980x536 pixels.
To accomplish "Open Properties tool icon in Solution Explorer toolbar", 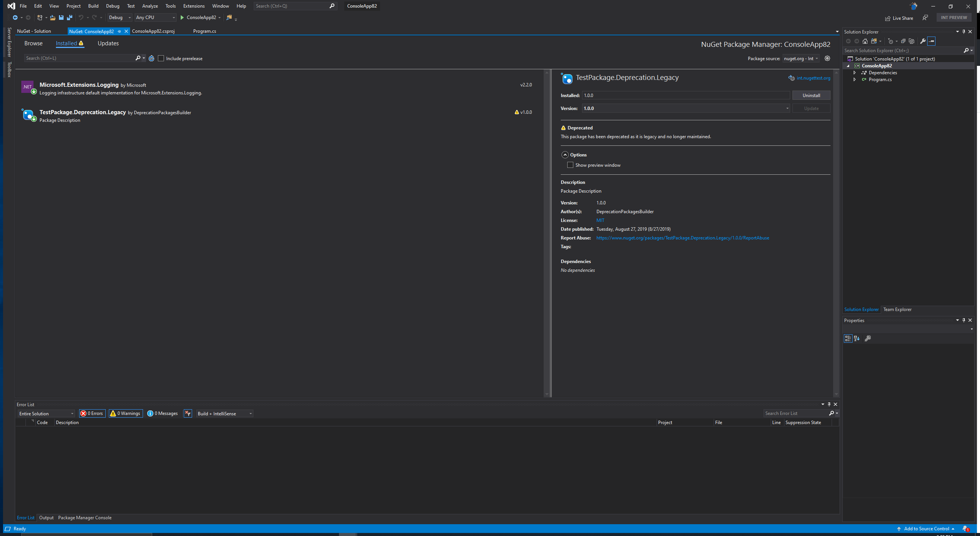I will pyautogui.click(x=923, y=41).
